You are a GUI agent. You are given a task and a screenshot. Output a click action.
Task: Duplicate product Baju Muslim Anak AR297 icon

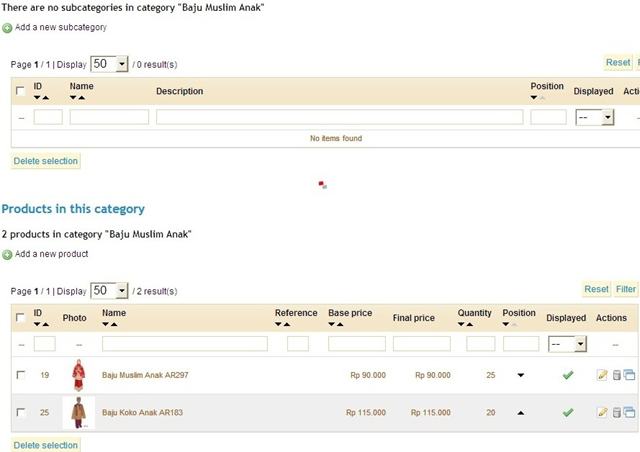tap(629, 375)
